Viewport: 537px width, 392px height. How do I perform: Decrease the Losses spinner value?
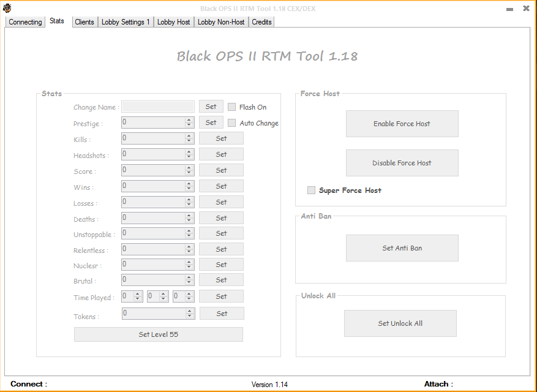tap(189, 205)
